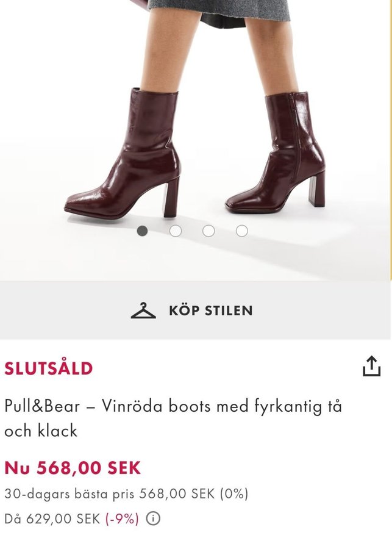Image resolution: width=392 pixels, height=549 pixels.
Task: Jump to the fourth image dot
Action: (x=242, y=231)
